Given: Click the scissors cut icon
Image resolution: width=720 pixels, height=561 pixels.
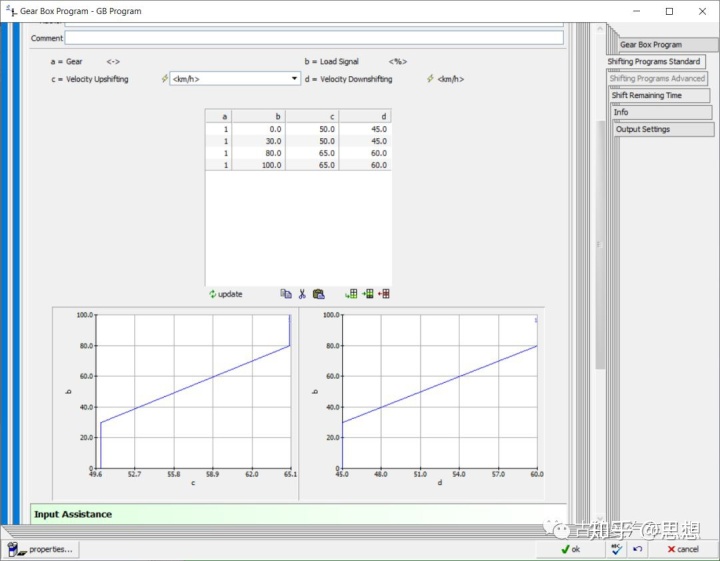Looking at the screenshot, I should click(302, 294).
